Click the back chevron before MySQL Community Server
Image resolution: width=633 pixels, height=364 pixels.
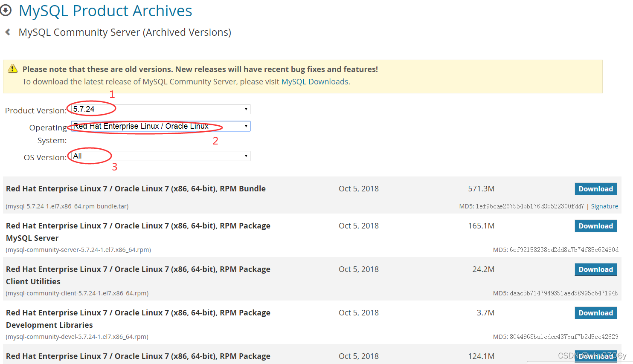tap(8, 32)
